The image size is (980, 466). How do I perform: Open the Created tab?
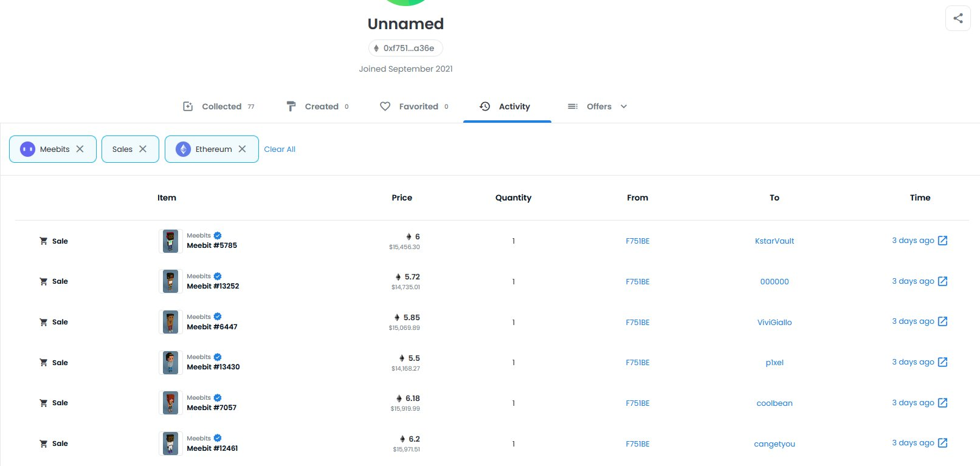tap(317, 106)
